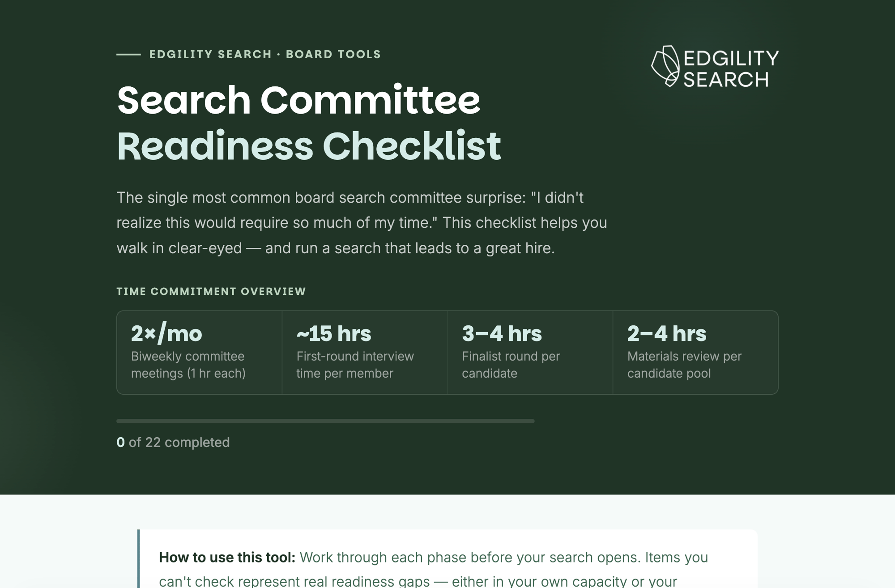Viewport: 895px width, 588px height.
Task: Click the checklist completion progress bar
Action: 325,421
